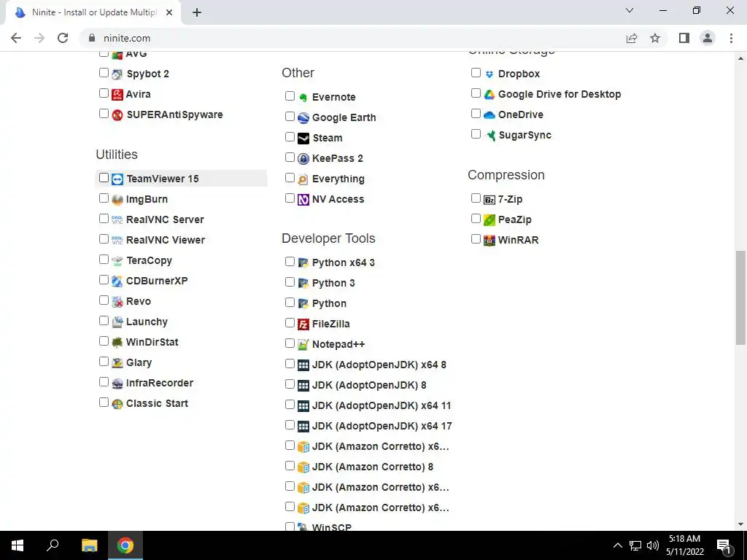Click the PeaZip green icon

(x=489, y=220)
